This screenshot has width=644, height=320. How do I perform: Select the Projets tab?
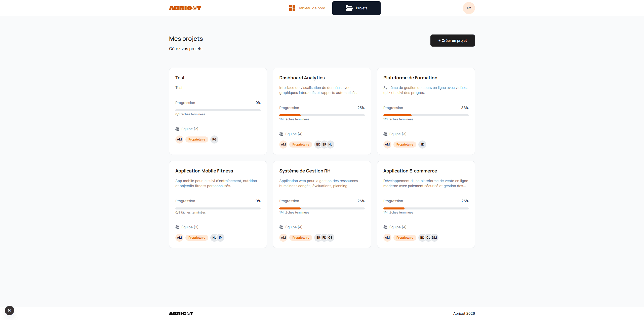tap(356, 8)
